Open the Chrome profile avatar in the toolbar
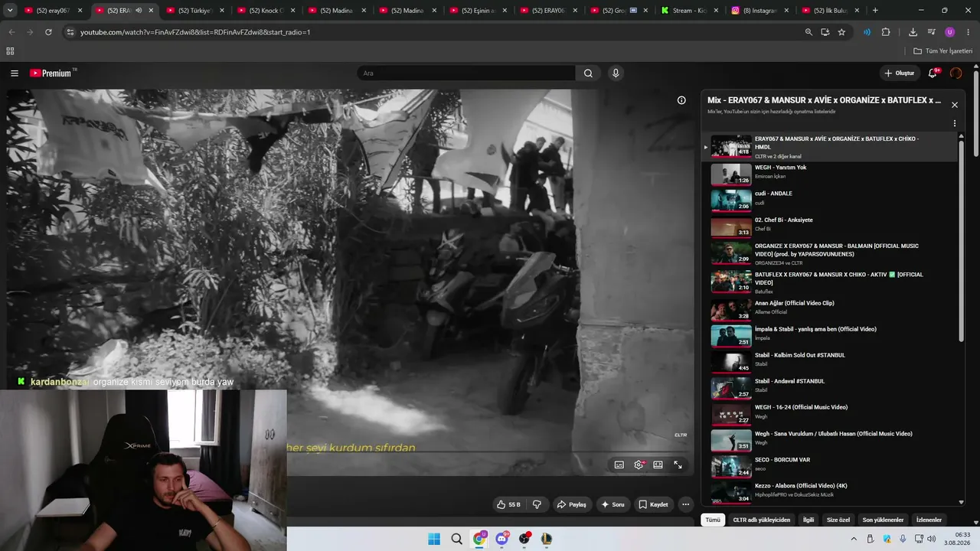 tap(950, 32)
